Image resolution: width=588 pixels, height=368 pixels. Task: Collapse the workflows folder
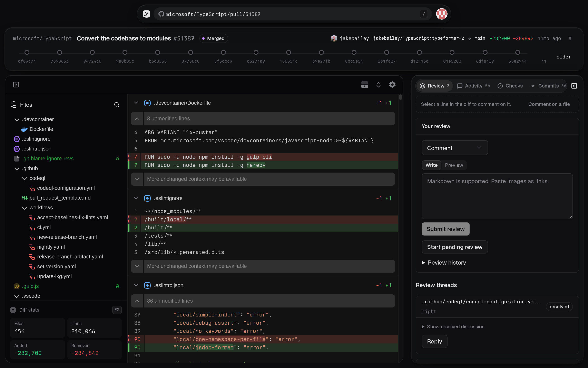[24, 208]
